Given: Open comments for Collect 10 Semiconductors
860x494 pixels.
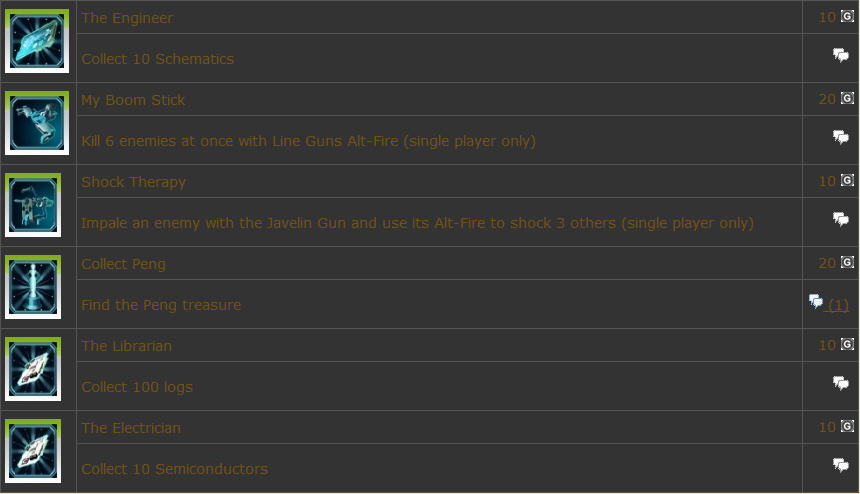Looking at the screenshot, I should pyautogui.click(x=840, y=465).
